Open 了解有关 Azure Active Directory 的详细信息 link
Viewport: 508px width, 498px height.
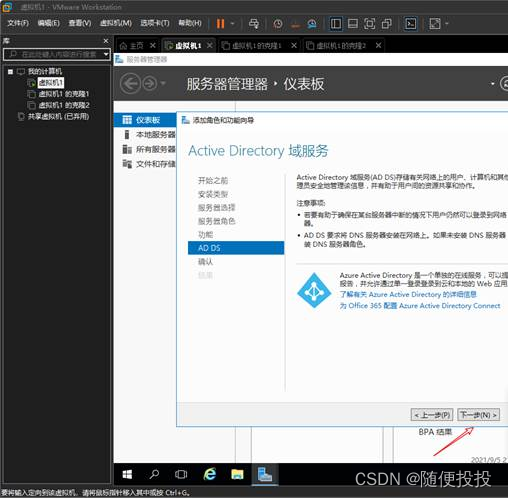pyautogui.click(x=408, y=294)
